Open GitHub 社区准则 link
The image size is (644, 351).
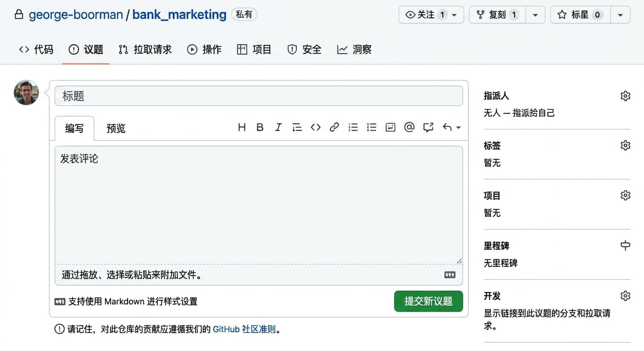pos(244,329)
